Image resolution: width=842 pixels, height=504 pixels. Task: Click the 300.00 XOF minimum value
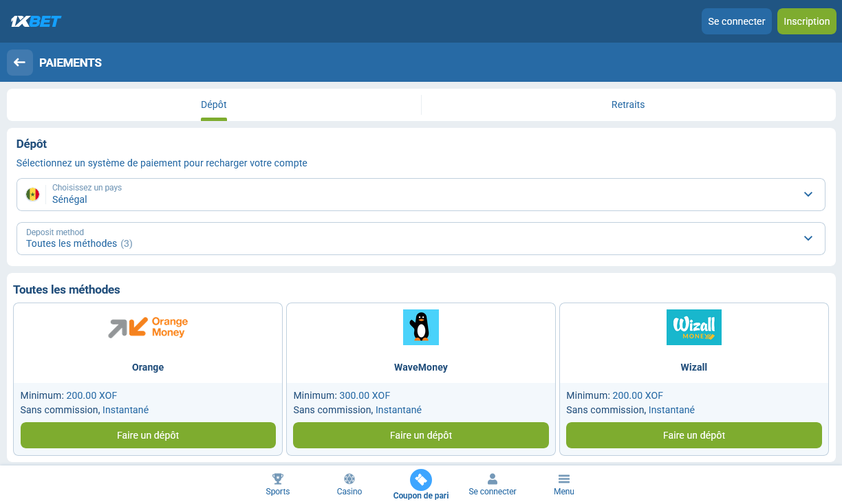coord(365,395)
